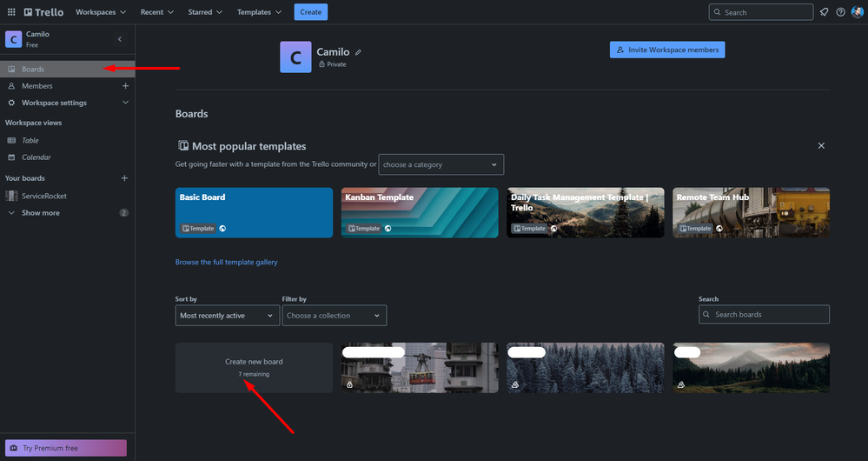
Task: Open notifications bell icon
Action: tap(825, 11)
